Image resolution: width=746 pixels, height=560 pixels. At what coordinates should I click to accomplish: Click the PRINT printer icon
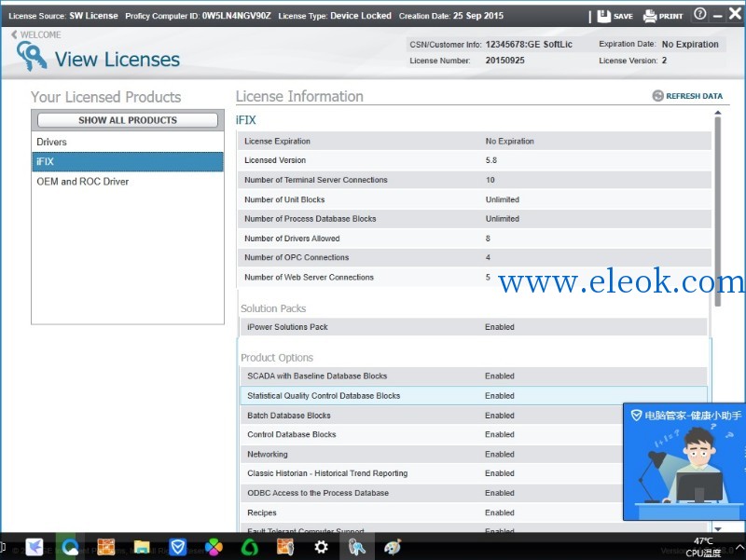coord(650,16)
